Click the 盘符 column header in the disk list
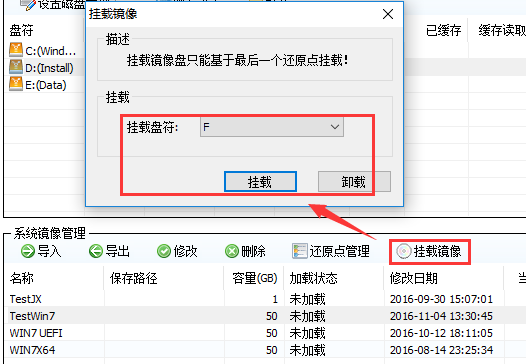 (21, 31)
